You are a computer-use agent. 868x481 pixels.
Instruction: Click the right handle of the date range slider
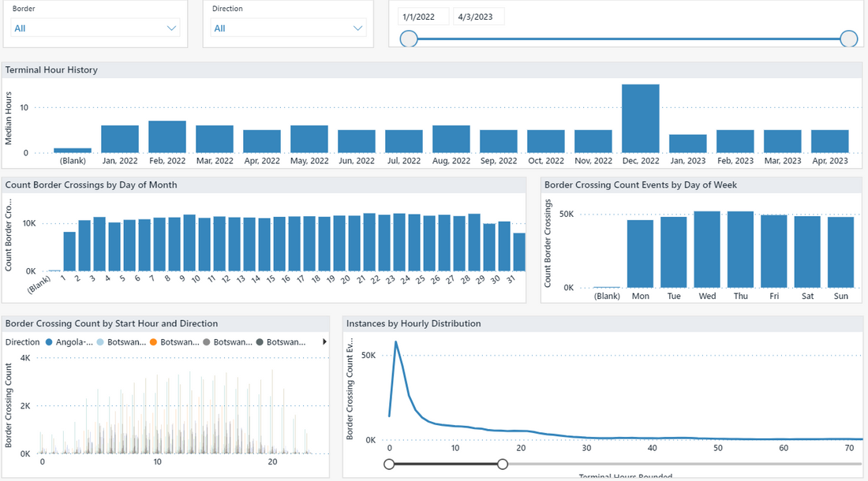[x=848, y=38]
